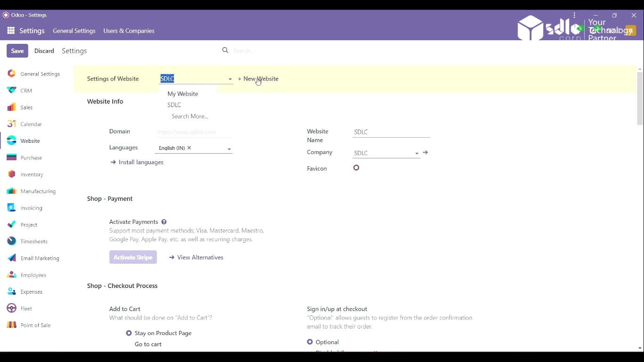
Task: Select the Timesheets clock icon
Action: pyautogui.click(x=11, y=241)
